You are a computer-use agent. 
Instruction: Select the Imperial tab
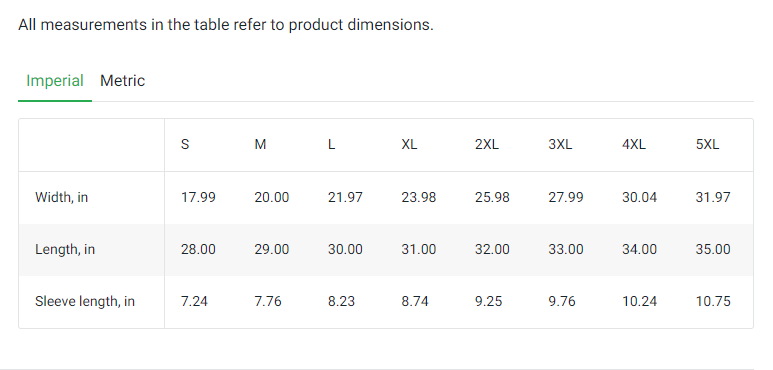pos(55,81)
